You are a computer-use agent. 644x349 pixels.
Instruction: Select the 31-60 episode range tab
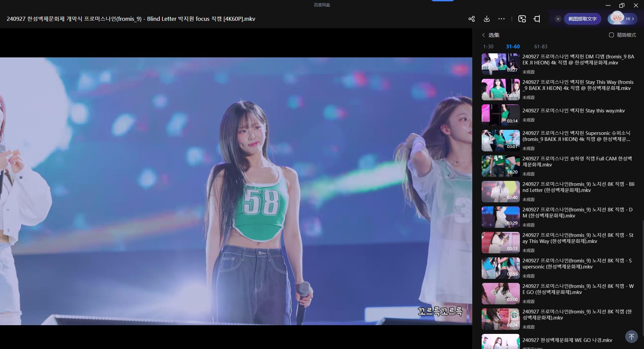point(513,47)
